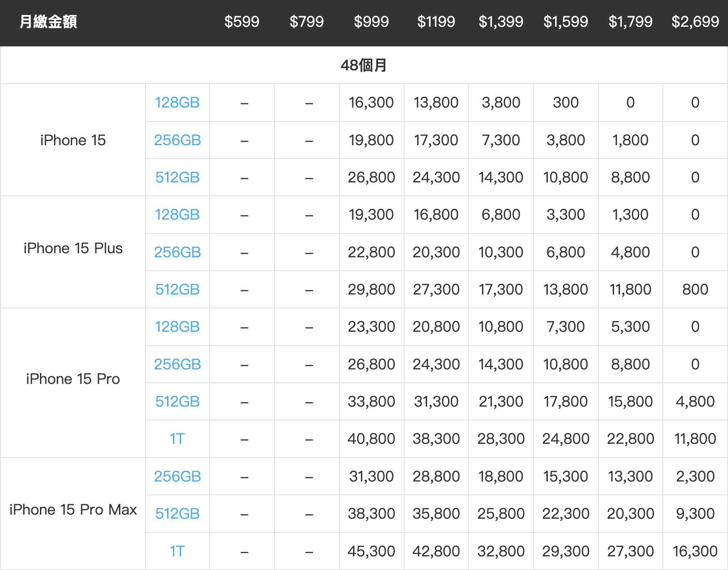The image size is (728, 570).
Task: Open iPhone 15 Pro 256GB link
Action: coord(177,364)
